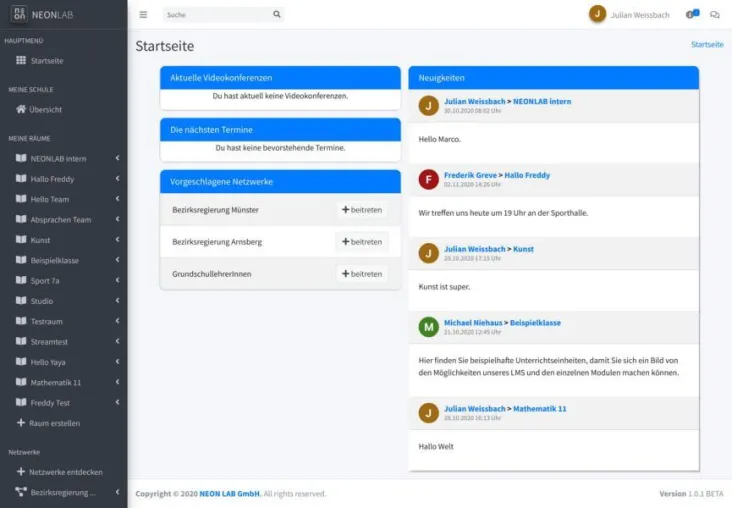Click the Übersicht home icon
The width and height of the screenshot is (732, 508).
(21, 109)
